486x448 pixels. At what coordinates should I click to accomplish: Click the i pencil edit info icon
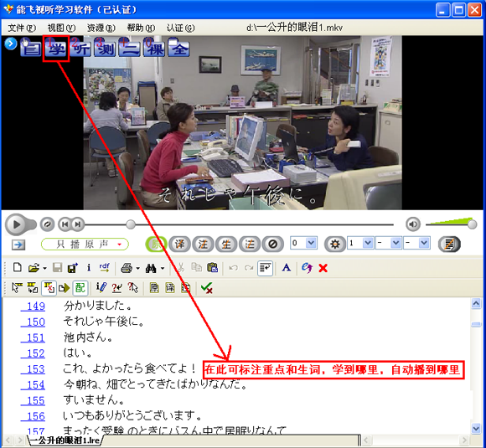pyautogui.click(x=101, y=288)
